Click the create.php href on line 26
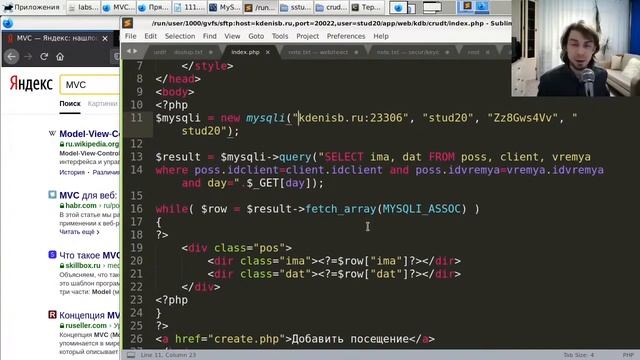Image resolution: width=640 pixels, height=360 pixels. pyautogui.click(x=247, y=339)
